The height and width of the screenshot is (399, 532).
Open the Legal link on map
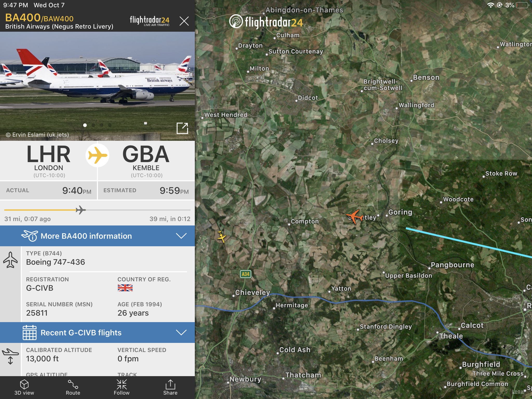point(518,391)
